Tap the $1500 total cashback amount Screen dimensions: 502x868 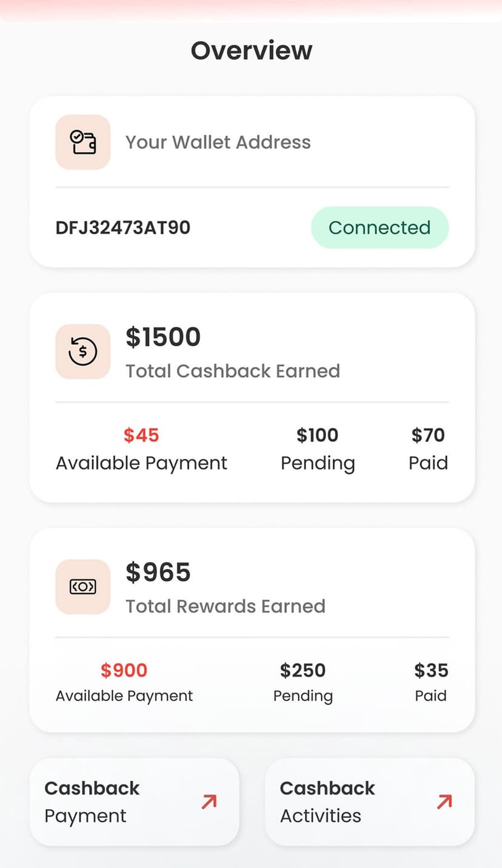point(163,338)
